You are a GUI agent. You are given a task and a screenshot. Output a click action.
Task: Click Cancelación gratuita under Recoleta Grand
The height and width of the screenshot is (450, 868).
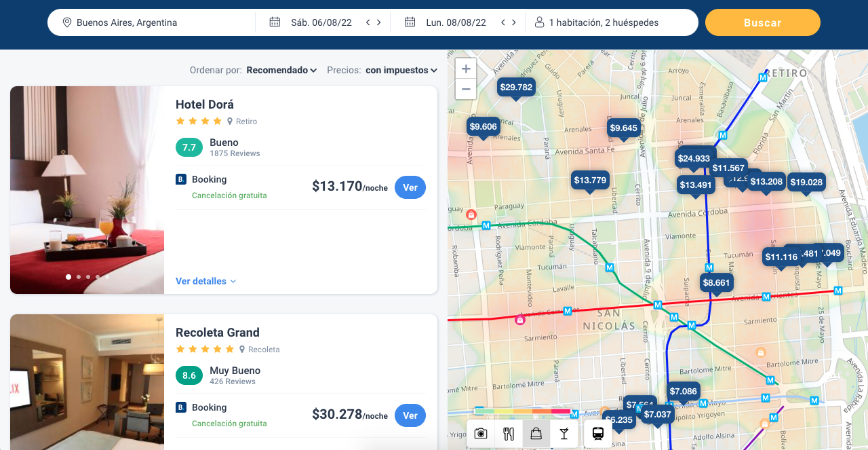pyautogui.click(x=229, y=424)
